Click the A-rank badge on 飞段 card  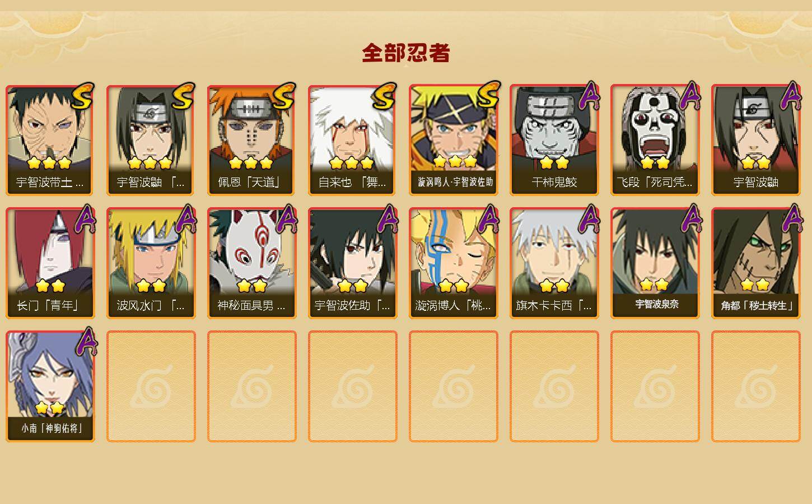(x=690, y=95)
